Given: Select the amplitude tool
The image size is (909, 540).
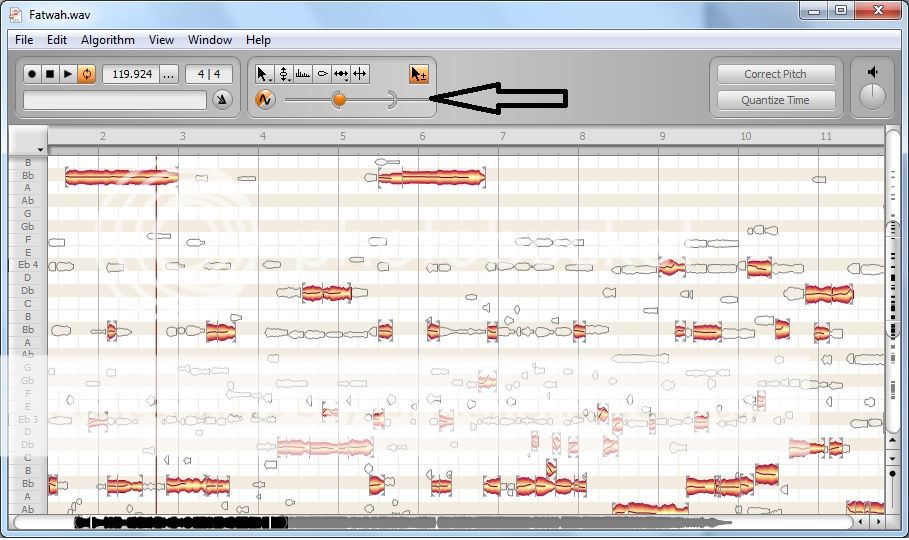Looking at the screenshot, I should pyautogui.click(x=322, y=74).
